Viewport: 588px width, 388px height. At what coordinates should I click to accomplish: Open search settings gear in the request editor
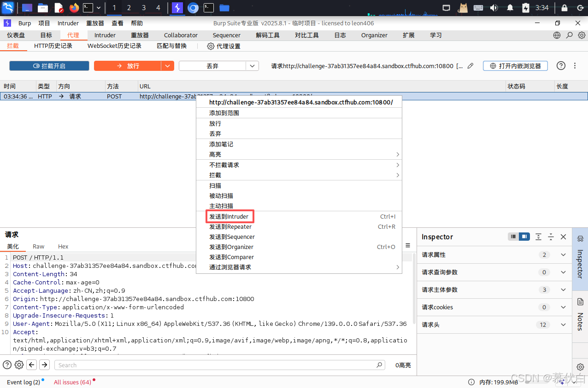(19, 365)
